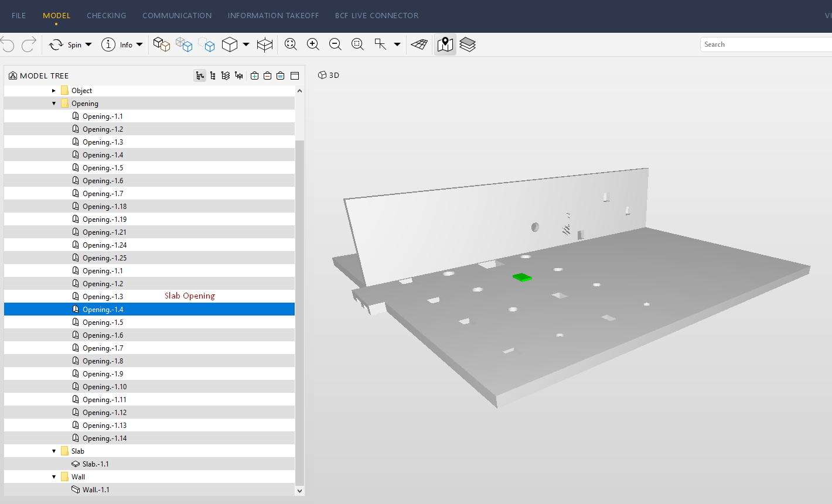Switch to the CHECKING tab
The height and width of the screenshot is (504, 832).
click(106, 16)
